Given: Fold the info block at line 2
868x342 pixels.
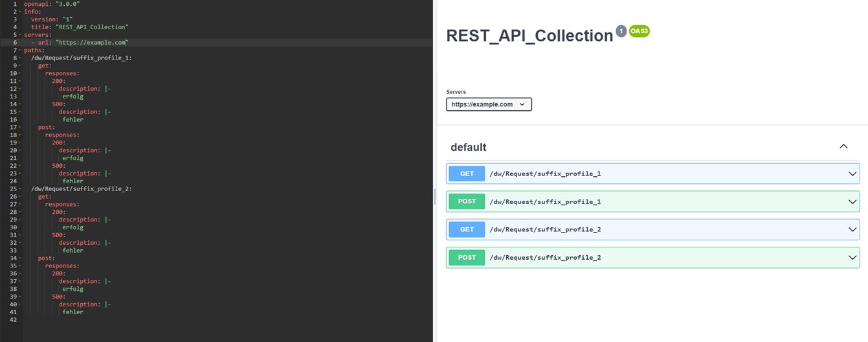Looking at the screenshot, I should click(20, 12).
